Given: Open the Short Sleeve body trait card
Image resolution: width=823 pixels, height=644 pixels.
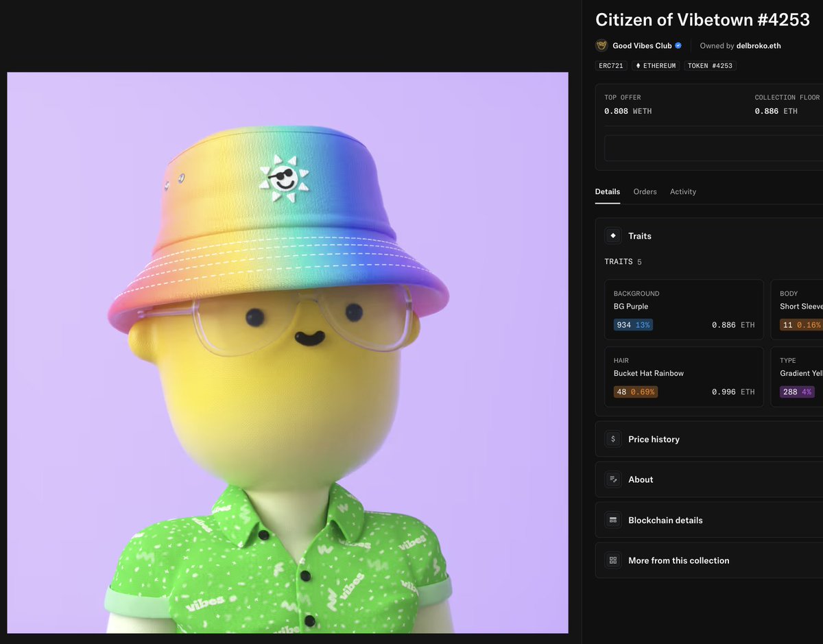Looking at the screenshot, I should coord(797,309).
